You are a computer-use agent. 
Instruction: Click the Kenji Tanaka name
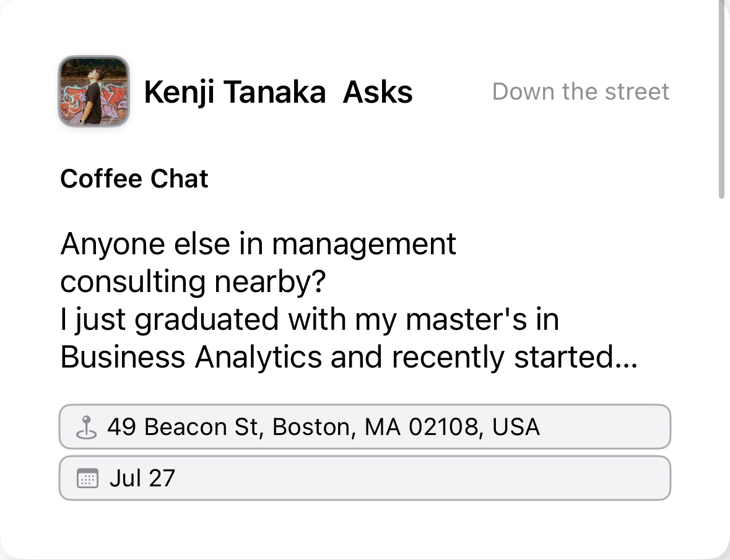click(x=235, y=93)
